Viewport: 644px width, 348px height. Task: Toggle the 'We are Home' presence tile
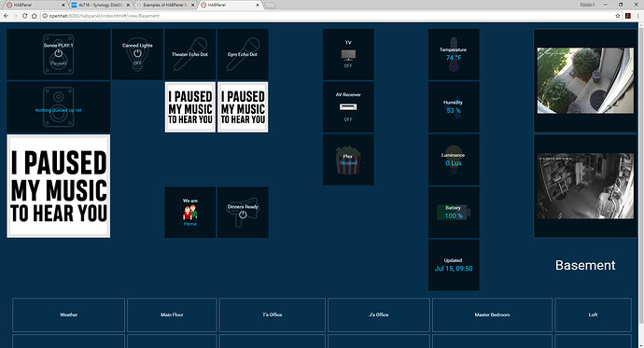point(189,212)
